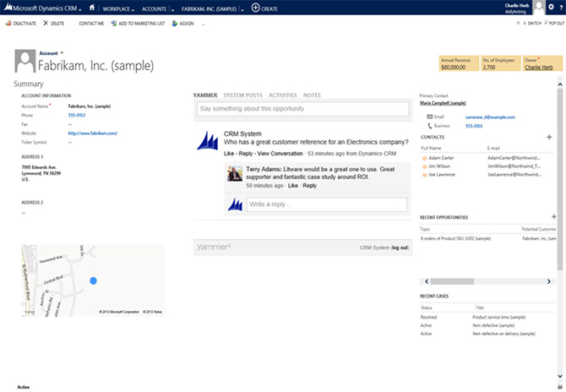Screen dimensions: 566x392
Task: Switch to the Activities tab
Action: pyautogui.click(x=282, y=95)
